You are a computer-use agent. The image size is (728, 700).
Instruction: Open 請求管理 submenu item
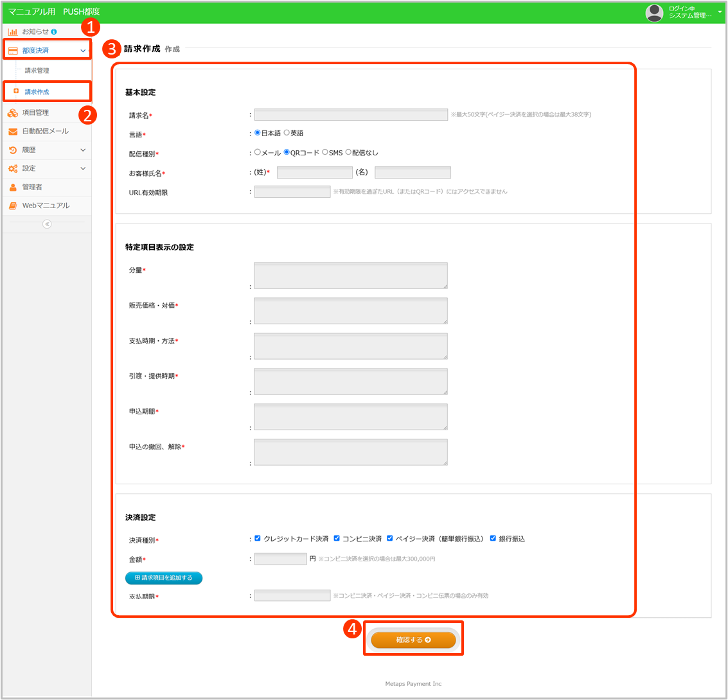37,71
